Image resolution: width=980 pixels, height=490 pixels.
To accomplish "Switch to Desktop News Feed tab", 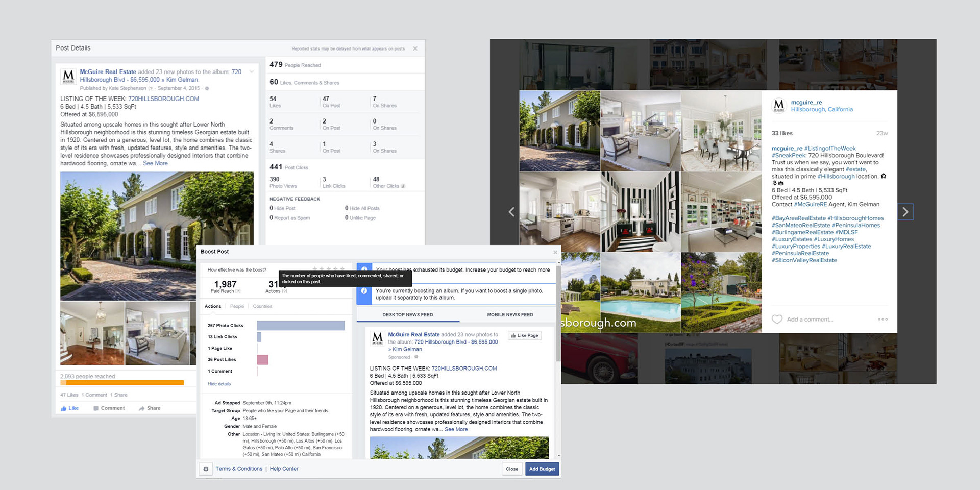I will pyautogui.click(x=408, y=315).
